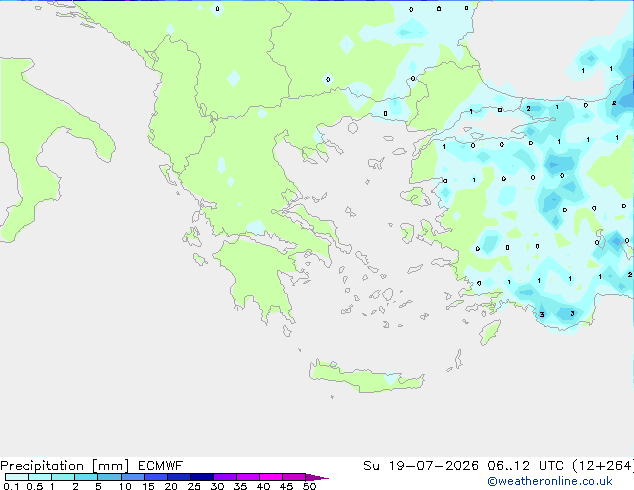Click the purple arrow tip of the legend
Viewport: 634px width, 490px height.
pos(317,478)
